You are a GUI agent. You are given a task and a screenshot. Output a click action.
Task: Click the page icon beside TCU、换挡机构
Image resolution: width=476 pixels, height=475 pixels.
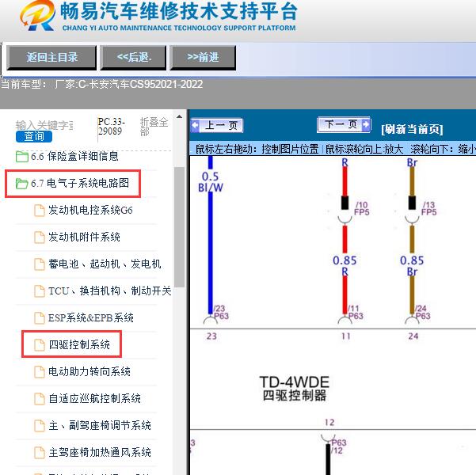point(39,291)
